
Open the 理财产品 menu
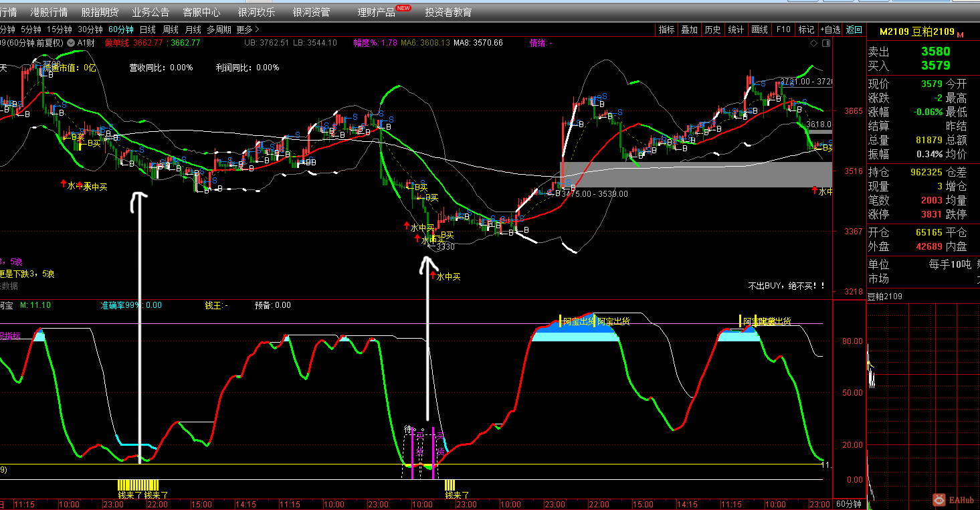click(376, 12)
